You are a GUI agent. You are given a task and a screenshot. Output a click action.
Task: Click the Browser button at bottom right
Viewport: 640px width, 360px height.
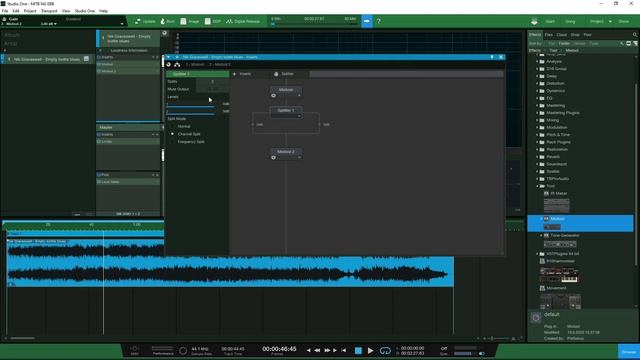(x=629, y=352)
